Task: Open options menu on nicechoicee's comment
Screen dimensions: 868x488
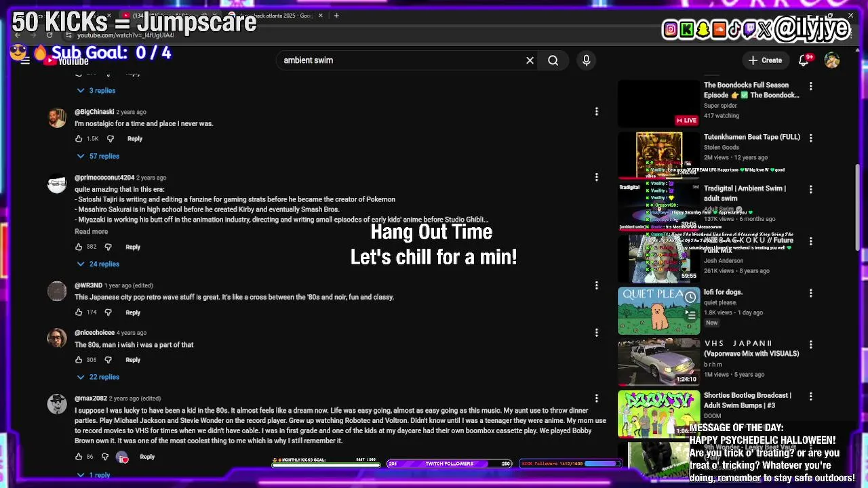Action: click(x=597, y=333)
